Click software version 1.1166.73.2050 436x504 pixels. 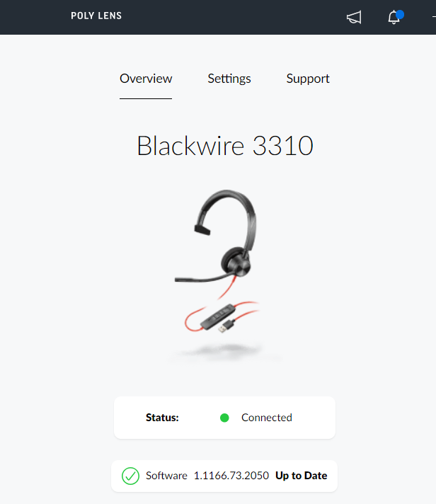pos(231,476)
